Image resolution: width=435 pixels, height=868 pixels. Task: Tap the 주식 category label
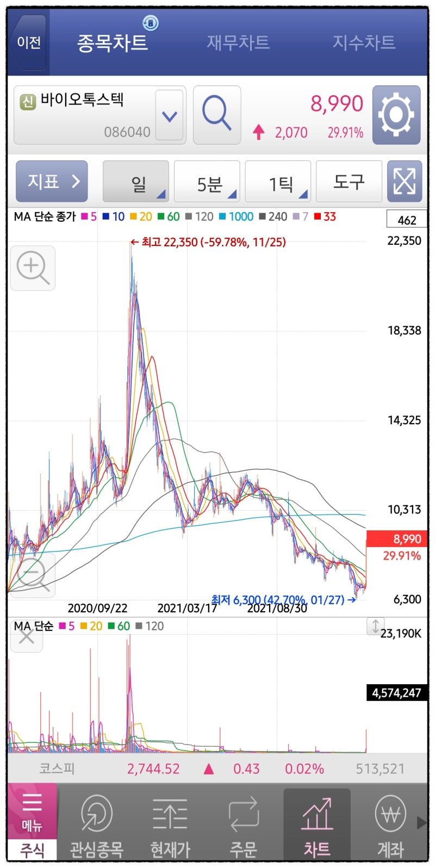pos(32,850)
